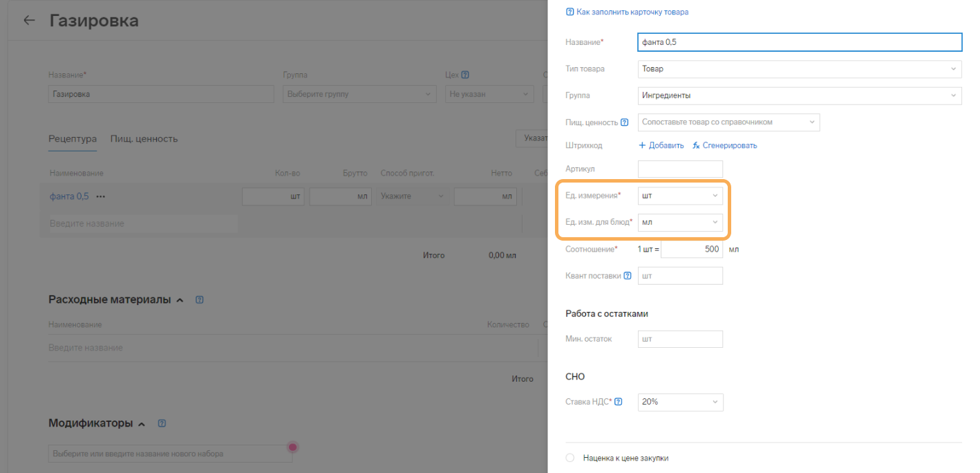Collapse the Расходные материалы section
The width and height of the screenshot is (980, 473).
180,300
